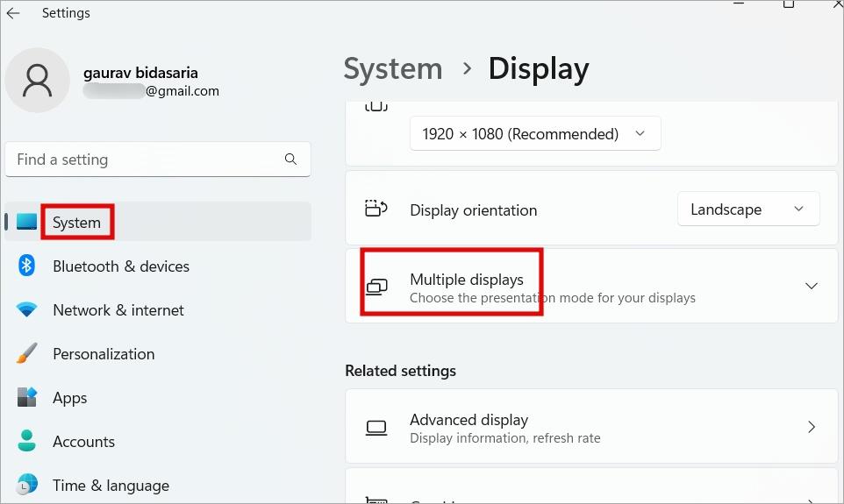Screen dimensions: 844x504
Task: Click the gaurav bidasaria account name
Action: pos(140,73)
